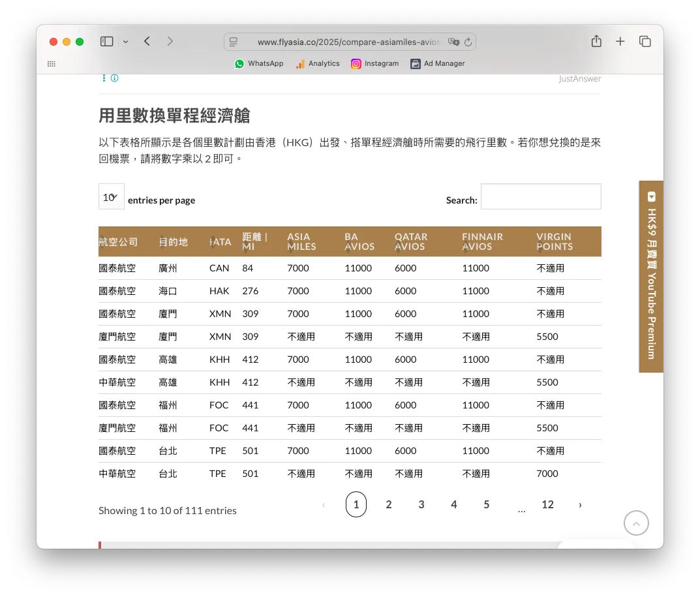Screen dimensions: 700x597
Task: Open the entries per page dropdown
Action: [111, 196]
